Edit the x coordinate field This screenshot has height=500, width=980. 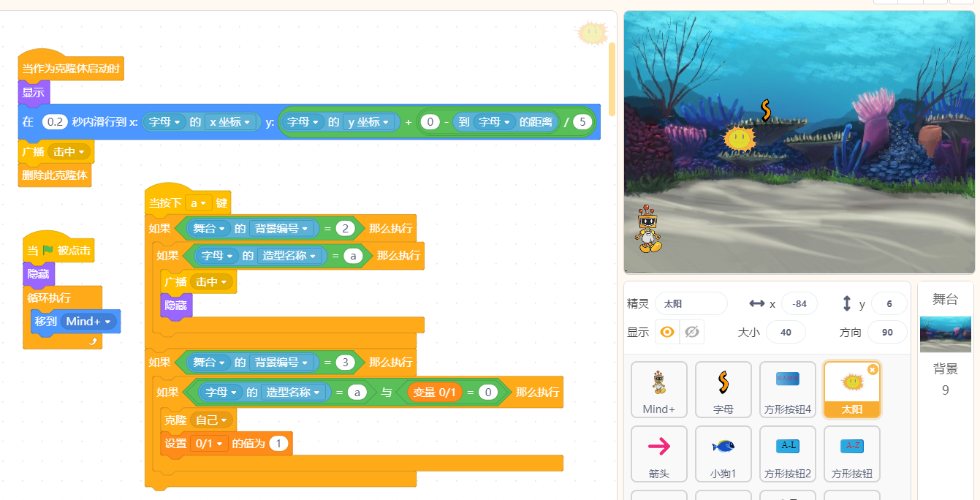(x=799, y=303)
